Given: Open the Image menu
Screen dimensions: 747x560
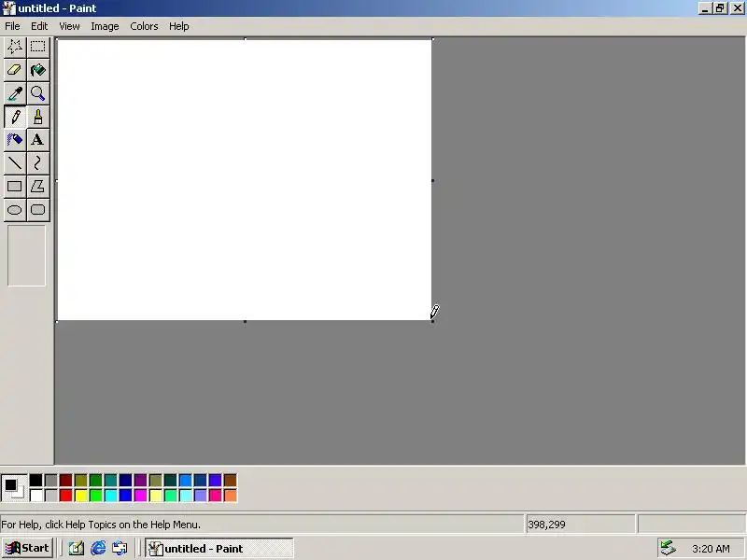Looking at the screenshot, I should pyautogui.click(x=105, y=26).
